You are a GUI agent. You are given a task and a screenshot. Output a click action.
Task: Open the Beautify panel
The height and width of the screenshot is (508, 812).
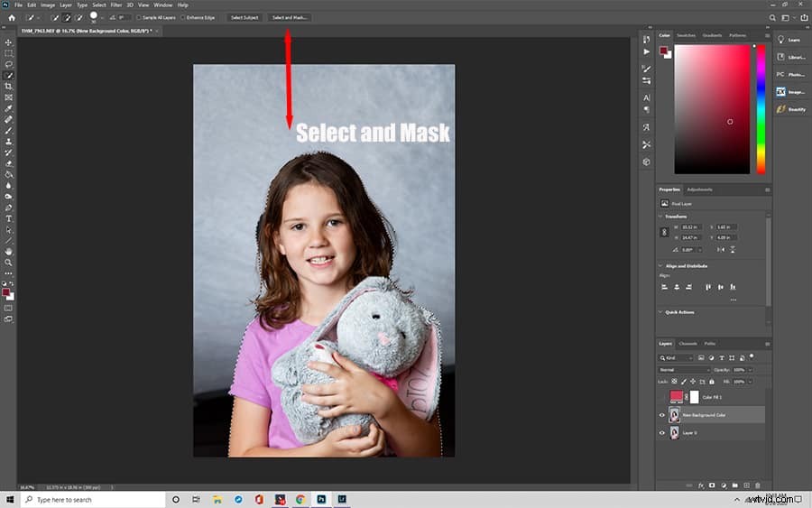(790, 109)
